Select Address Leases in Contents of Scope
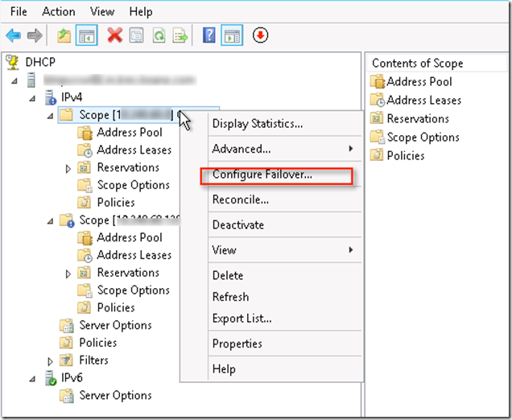The image size is (512, 420). pyautogui.click(x=423, y=100)
